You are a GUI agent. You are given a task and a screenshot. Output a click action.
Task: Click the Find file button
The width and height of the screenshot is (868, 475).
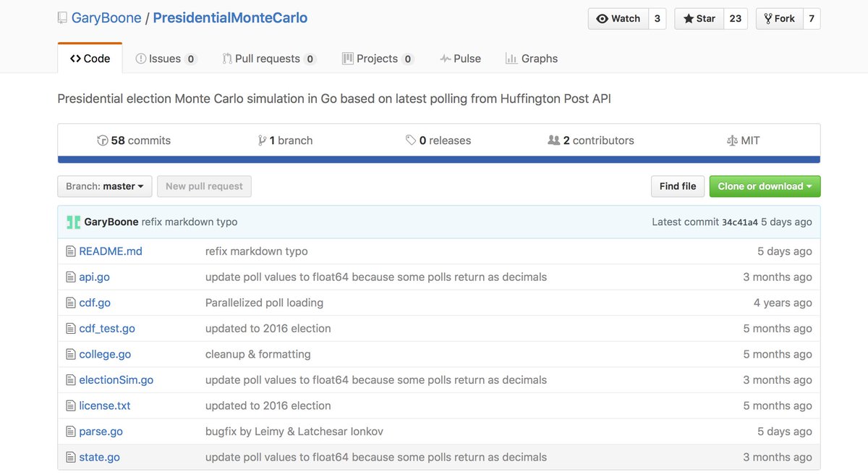678,186
